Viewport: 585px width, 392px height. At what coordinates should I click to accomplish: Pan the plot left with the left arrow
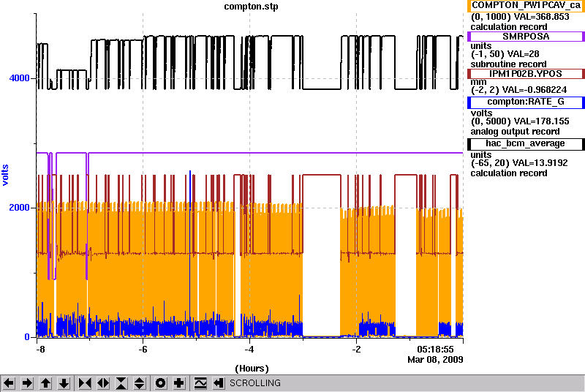click(9, 383)
